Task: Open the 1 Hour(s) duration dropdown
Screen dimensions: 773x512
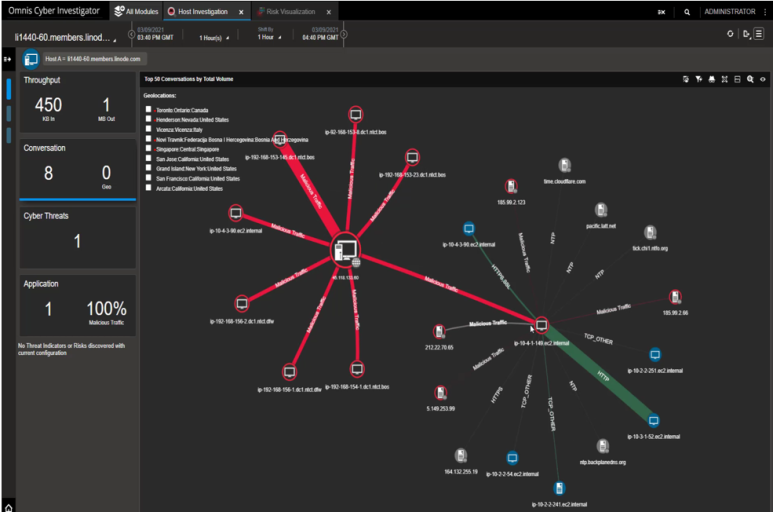Action: tap(214, 38)
